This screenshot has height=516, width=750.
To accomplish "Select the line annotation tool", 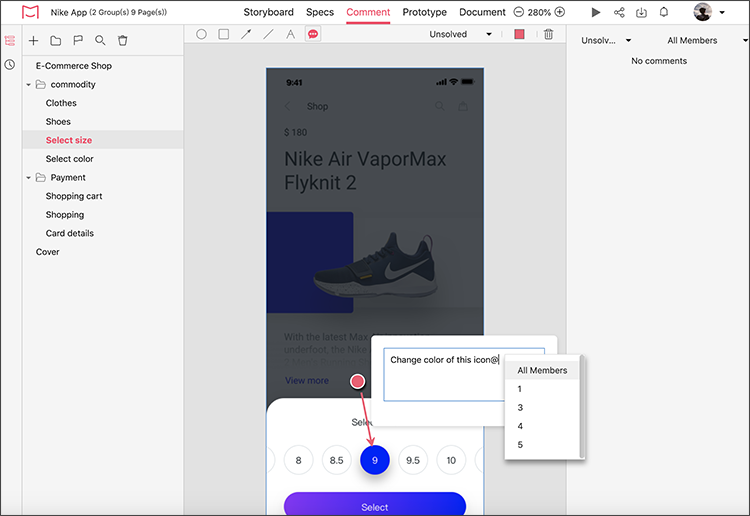I will click(x=268, y=34).
